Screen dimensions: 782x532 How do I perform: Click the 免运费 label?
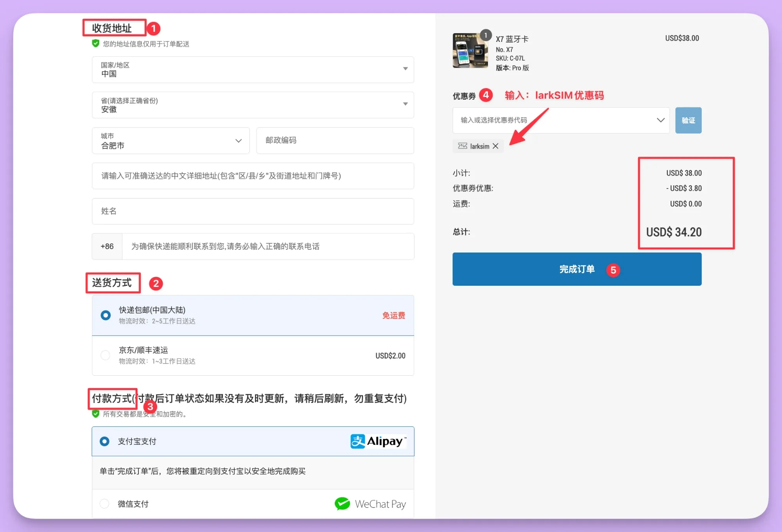click(393, 315)
